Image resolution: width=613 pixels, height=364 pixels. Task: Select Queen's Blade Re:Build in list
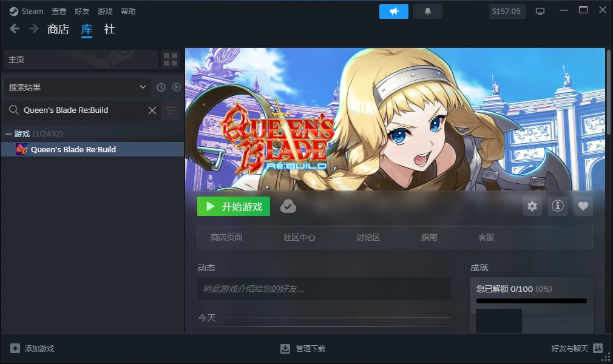tap(92, 149)
